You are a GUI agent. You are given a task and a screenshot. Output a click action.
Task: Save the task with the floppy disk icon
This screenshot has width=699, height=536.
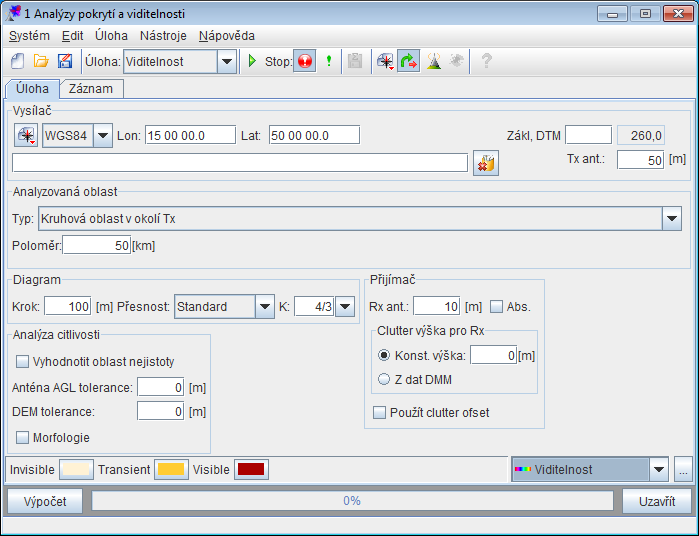click(x=64, y=61)
